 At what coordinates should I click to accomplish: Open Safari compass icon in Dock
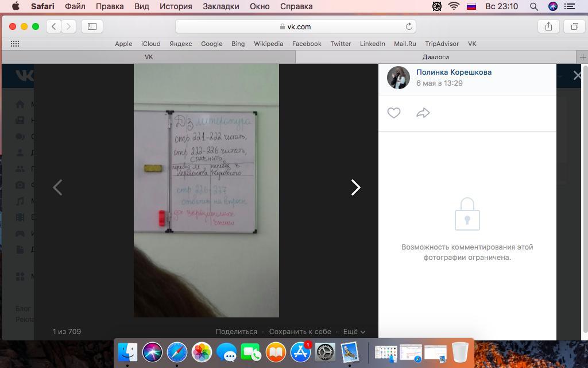tap(177, 352)
